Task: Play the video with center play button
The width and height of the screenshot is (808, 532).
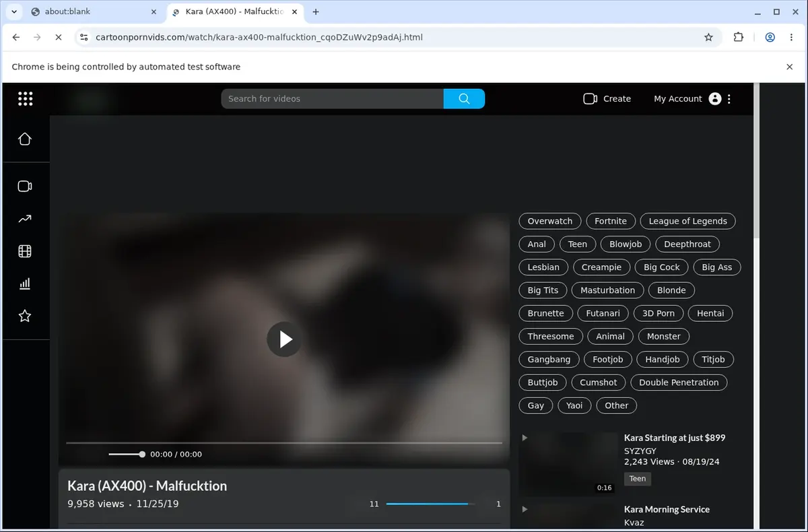Action: [284, 339]
